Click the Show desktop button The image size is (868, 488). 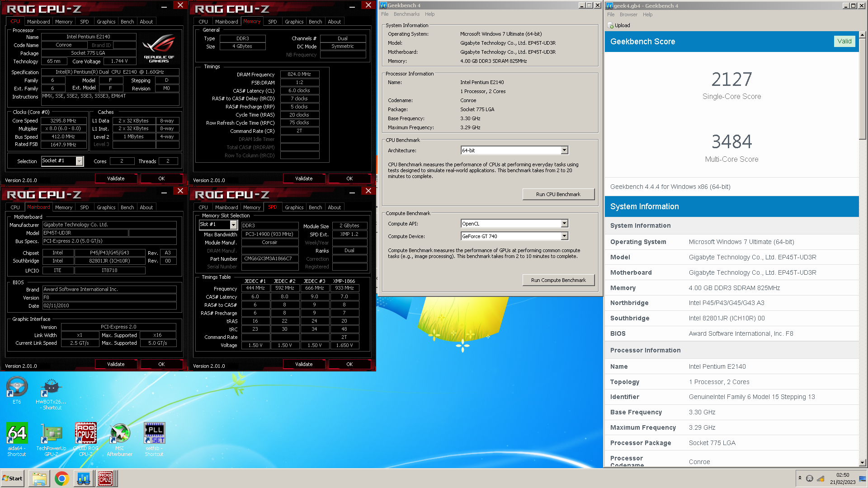coord(863,479)
